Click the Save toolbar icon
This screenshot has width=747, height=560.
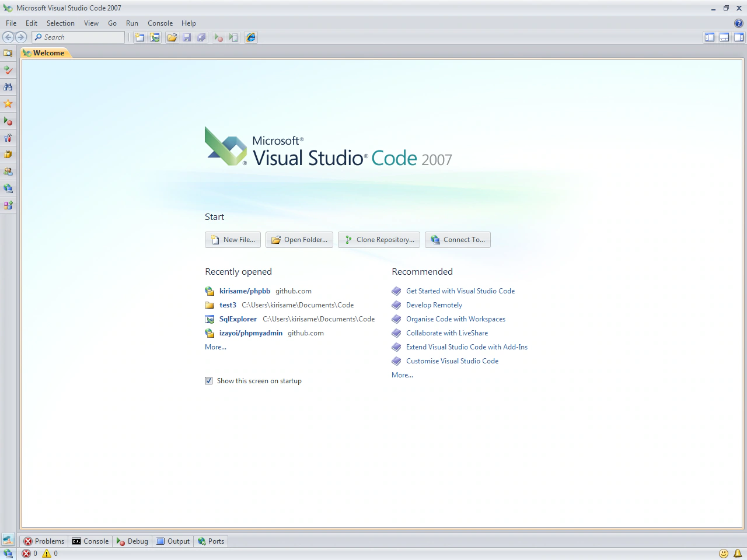coord(187,37)
